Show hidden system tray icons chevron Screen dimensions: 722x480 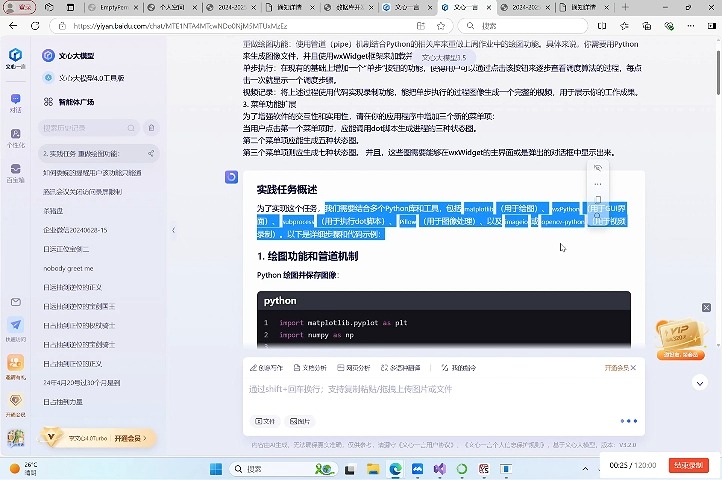click(585, 469)
